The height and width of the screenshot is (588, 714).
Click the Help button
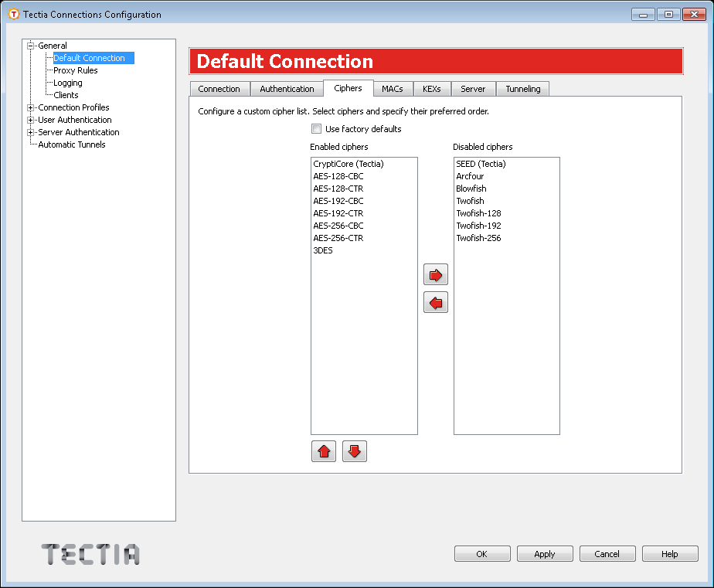[x=670, y=554]
